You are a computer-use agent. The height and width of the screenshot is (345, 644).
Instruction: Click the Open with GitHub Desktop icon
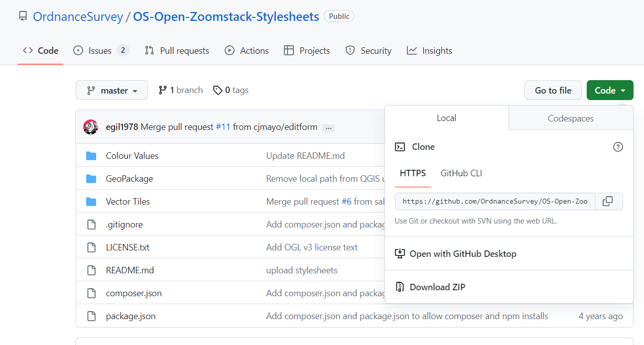[x=400, y=253]
